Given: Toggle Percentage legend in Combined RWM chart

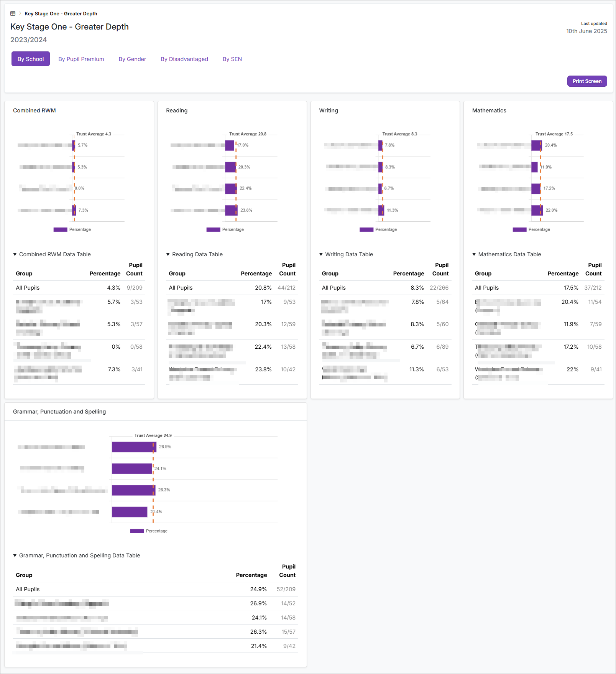Looking at the screenshot, I should pos(72,229).
